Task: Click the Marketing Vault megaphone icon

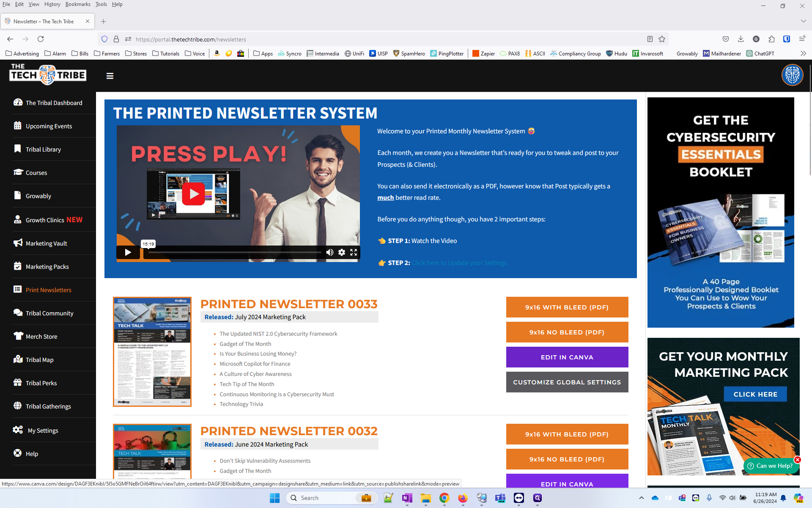Action: [18, 243]
